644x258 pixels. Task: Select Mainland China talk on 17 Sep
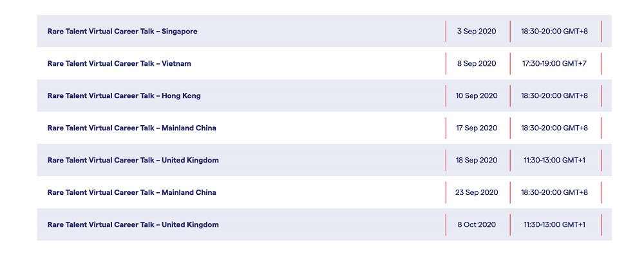tap(132, 128)
